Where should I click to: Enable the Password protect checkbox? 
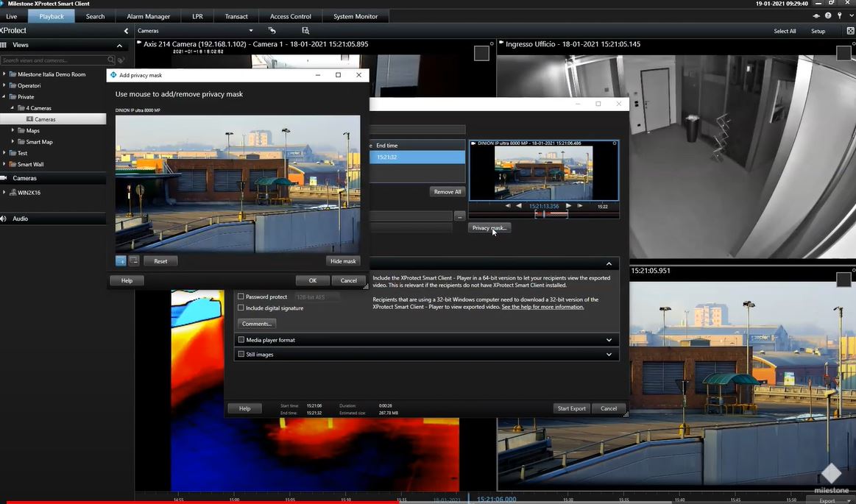click(241, 297)
